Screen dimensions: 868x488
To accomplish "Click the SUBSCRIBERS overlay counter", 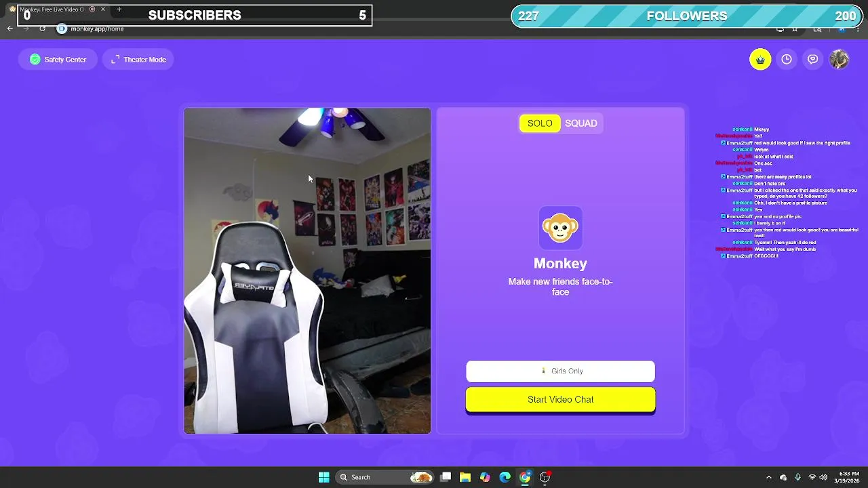I will click(195, 15).
